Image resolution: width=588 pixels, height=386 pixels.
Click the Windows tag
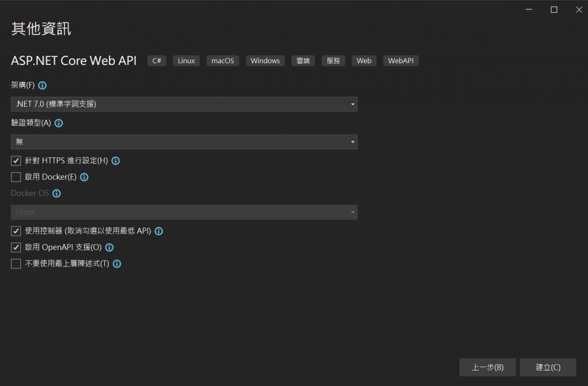265,61
